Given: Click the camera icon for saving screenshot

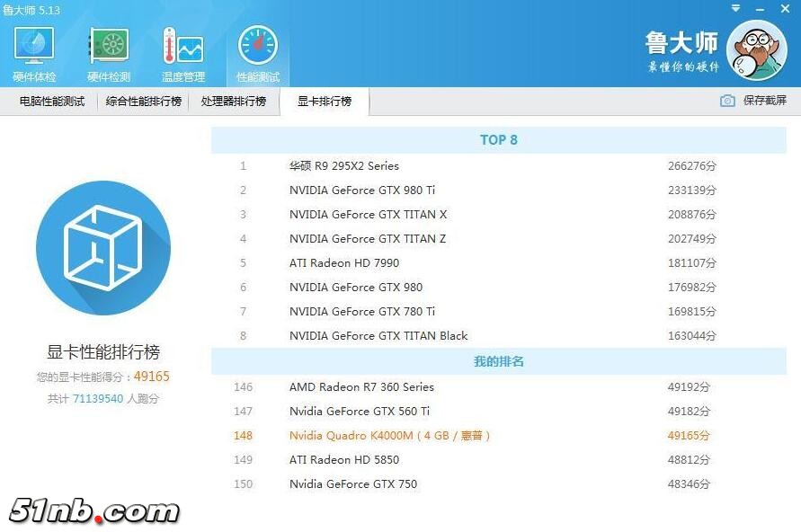Looking at the screenshot, I should 727,101.
